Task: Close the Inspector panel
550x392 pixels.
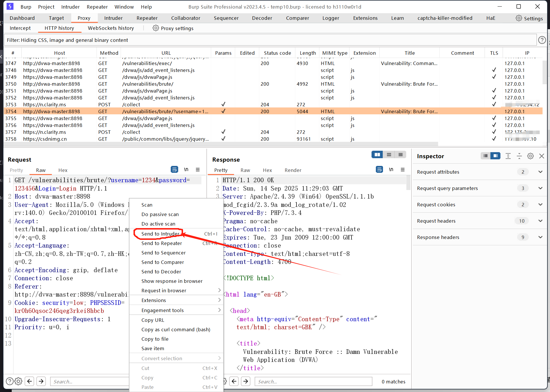Action: click(542, 156)
